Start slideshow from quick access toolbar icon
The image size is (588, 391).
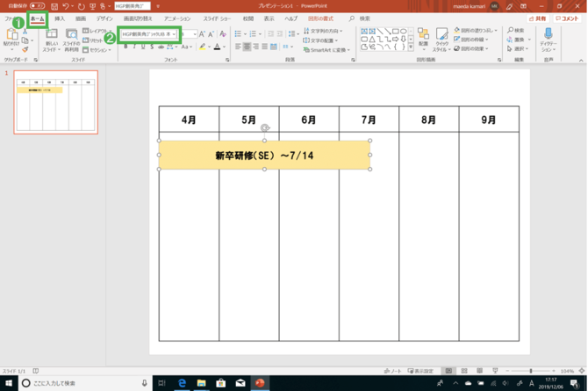point(92,6)
